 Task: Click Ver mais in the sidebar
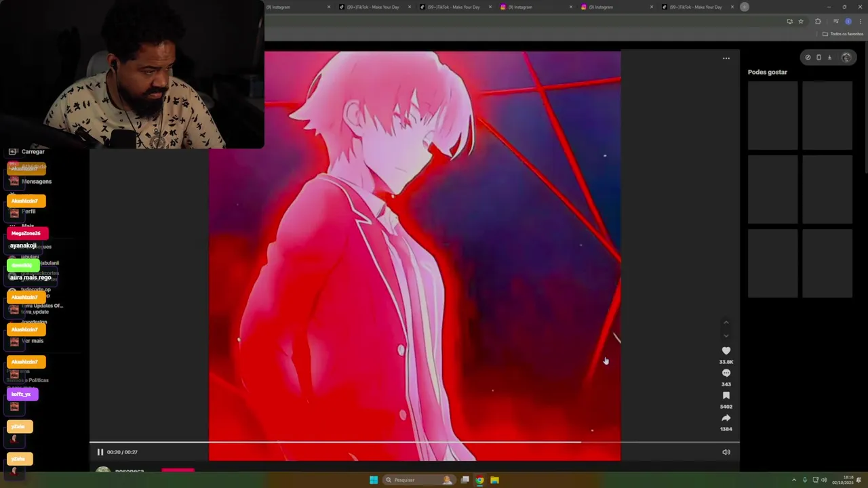(33, 341)
